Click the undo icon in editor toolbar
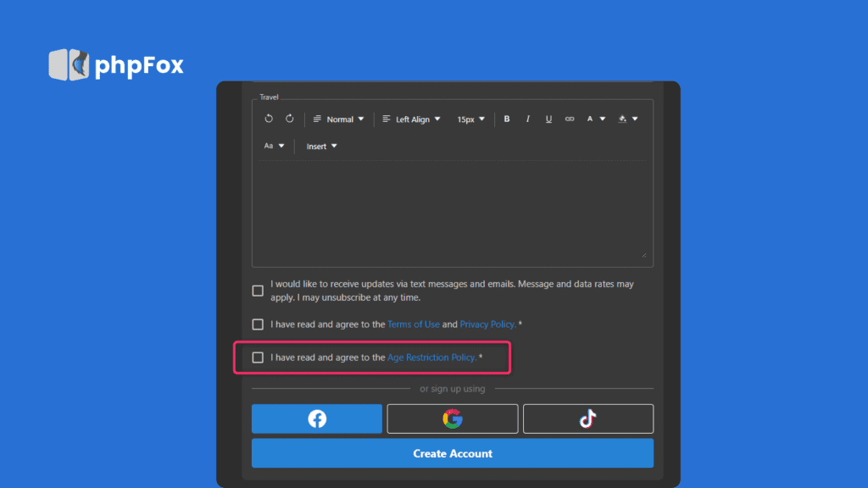 tap(269, 119)
